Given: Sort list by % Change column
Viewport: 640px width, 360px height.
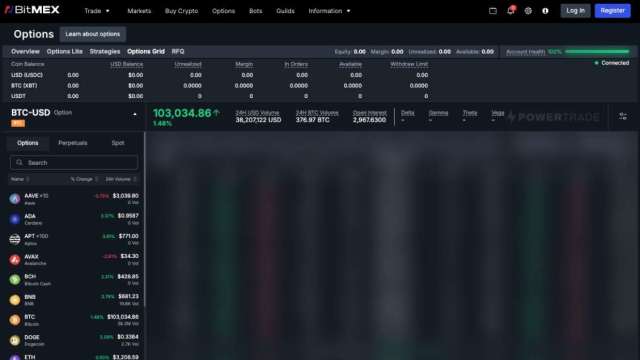Looking at the screenshot, I should coord(84,179).
